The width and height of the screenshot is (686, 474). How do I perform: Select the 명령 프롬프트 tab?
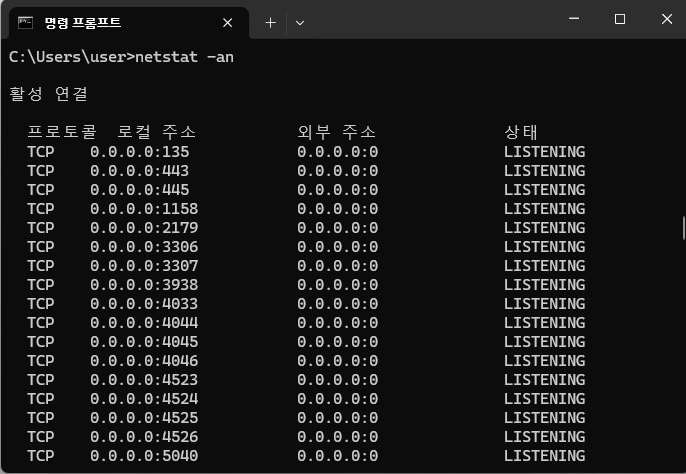pos(129,23)
